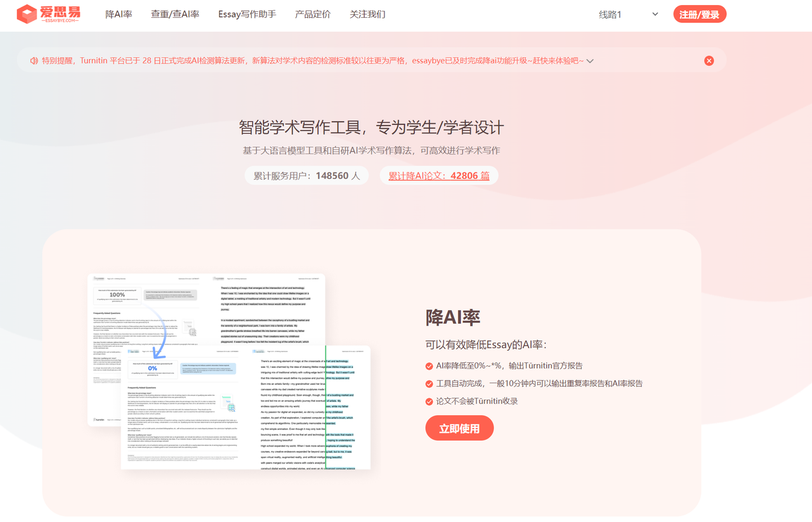Click the 注册/登录 button
The height and width of the screenshot is (522, 812).
700,14
